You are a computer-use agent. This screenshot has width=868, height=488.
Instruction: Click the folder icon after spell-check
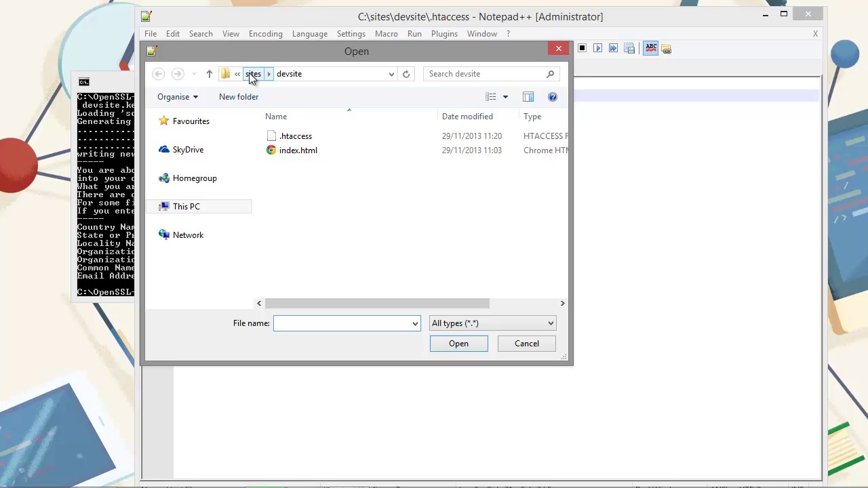coord(667,49)
